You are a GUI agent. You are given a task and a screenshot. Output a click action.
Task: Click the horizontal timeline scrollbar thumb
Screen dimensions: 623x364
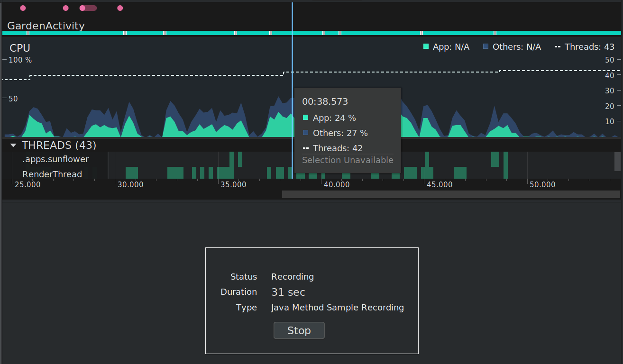[x=450, y=194]
